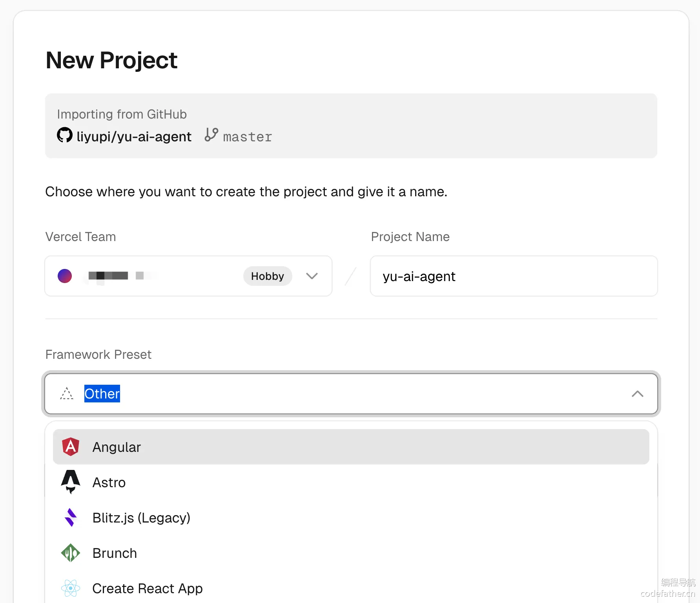Click the Importing from GitHub label
The width and height of the screenshot is (700, 603).
(122, 114)
